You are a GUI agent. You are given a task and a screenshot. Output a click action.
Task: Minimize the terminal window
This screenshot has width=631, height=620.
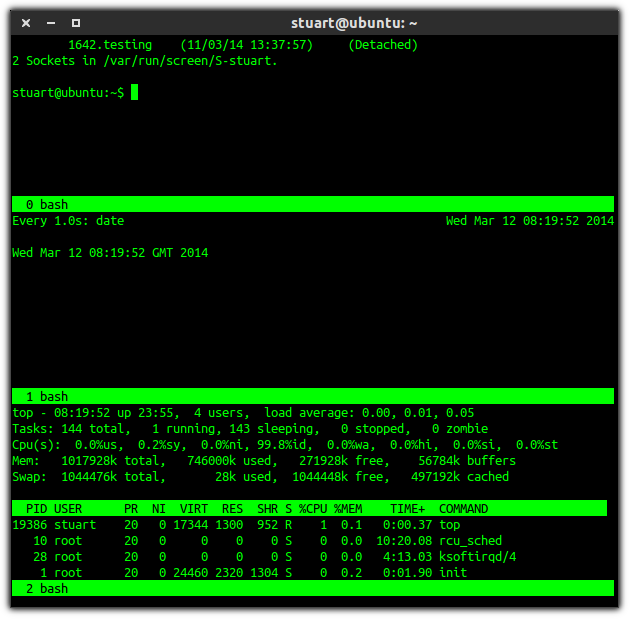(51, 23)
